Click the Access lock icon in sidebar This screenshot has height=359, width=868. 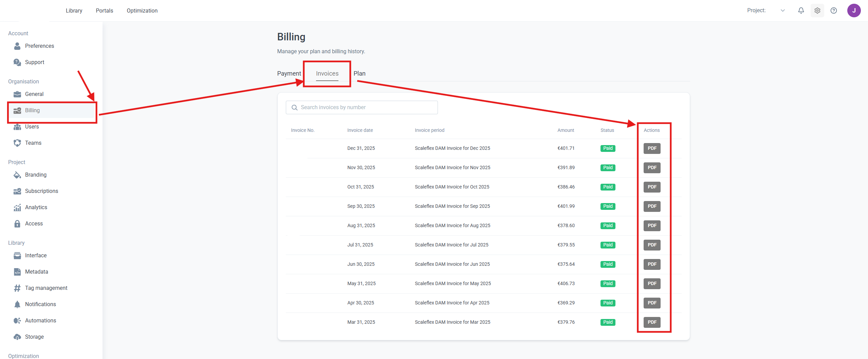point(17,224)
